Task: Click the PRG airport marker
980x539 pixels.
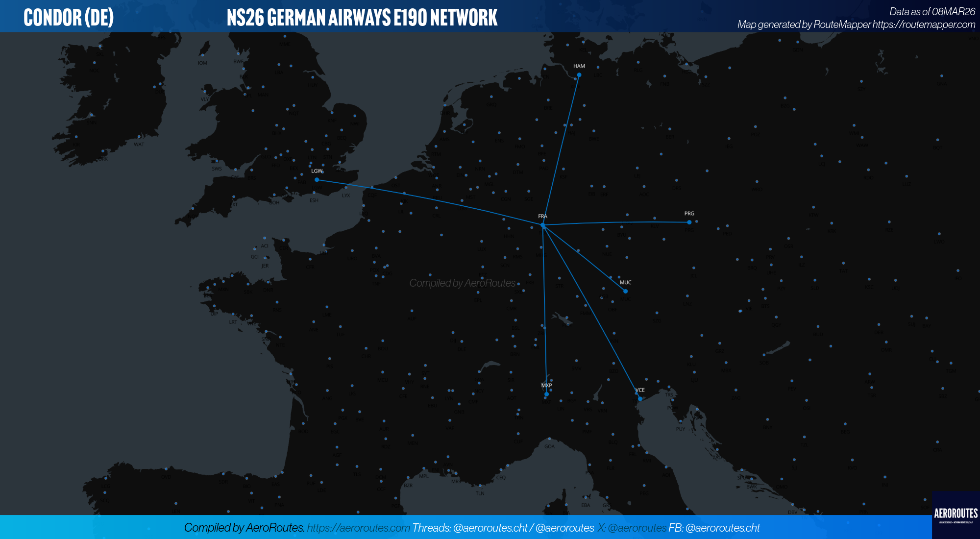Action: (689, 222)
